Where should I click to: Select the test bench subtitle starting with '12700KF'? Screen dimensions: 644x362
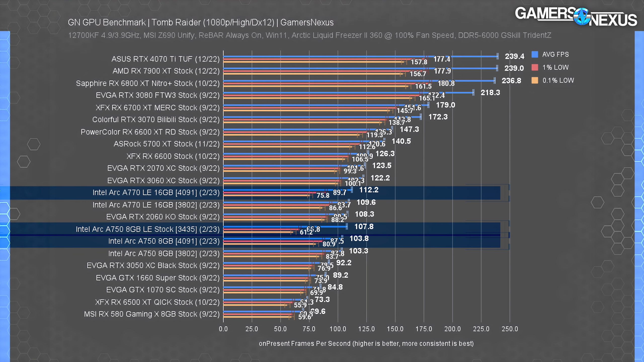(310, 35)
